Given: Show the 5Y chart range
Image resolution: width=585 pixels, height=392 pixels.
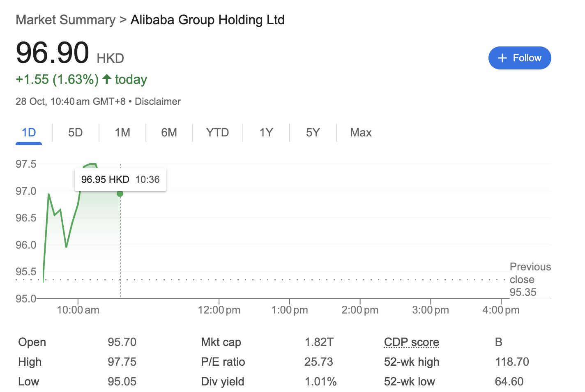Looking at the screenshot, I should click(x=313, y=132).
